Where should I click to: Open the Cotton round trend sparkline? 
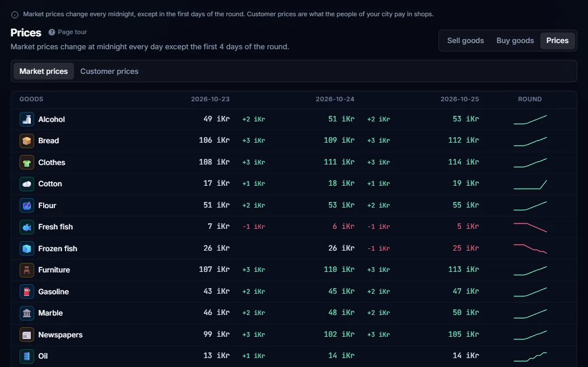(530, 184)
